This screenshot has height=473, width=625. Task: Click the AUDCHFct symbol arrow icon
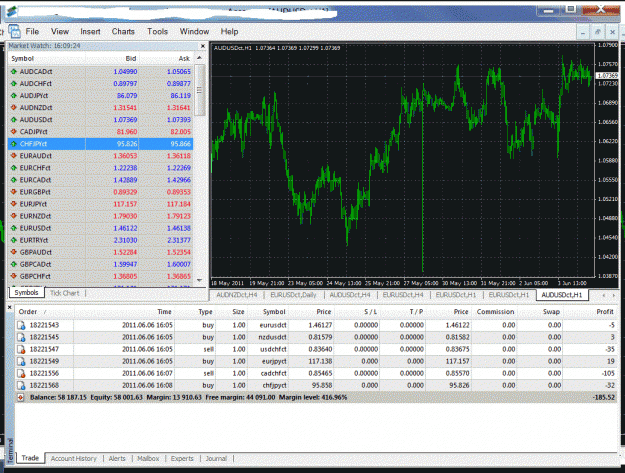(x=14, y=84)
